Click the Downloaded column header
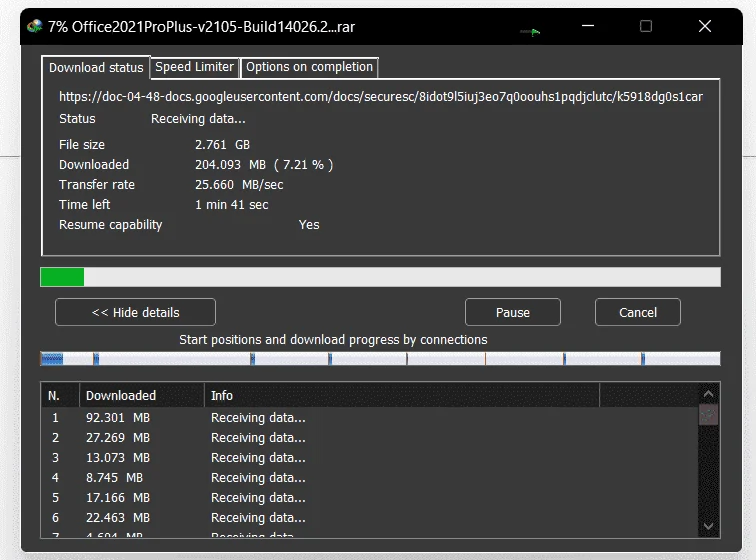Image resolution: width=756 pixels, height=560 pixels. (142, 396)
